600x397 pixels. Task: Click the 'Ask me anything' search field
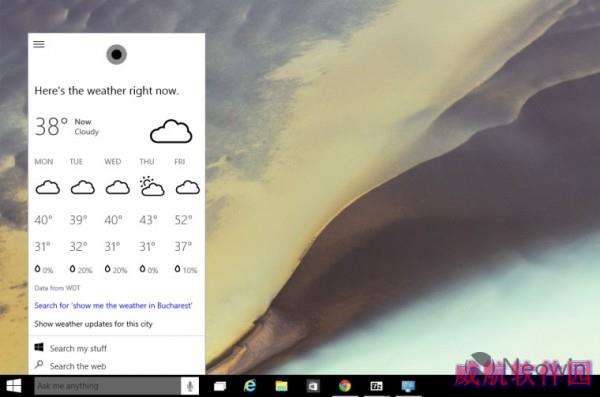pos(108,386)
